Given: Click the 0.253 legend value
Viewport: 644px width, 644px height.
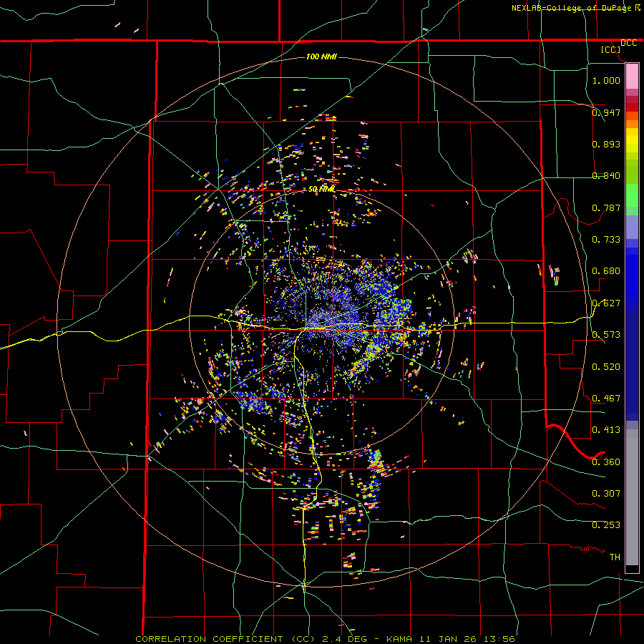Looking at the screenshot, I should [x=606, y=525].
